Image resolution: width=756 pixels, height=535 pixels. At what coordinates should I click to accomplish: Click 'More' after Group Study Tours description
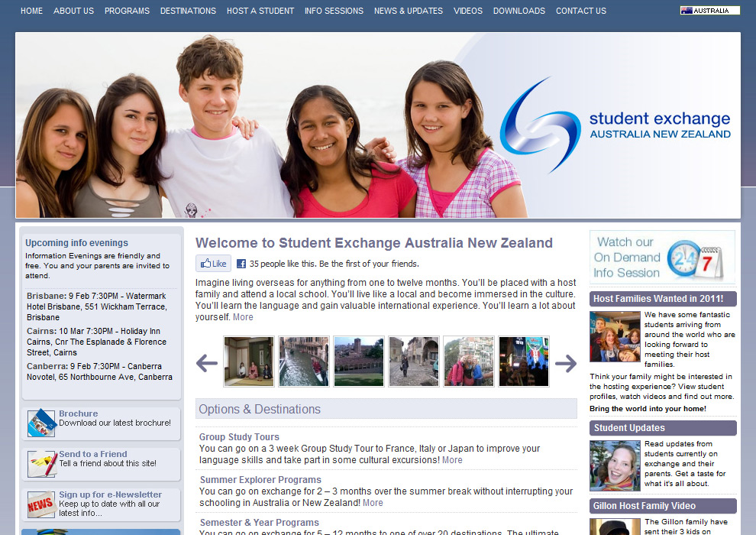click(x=452, y=460)
